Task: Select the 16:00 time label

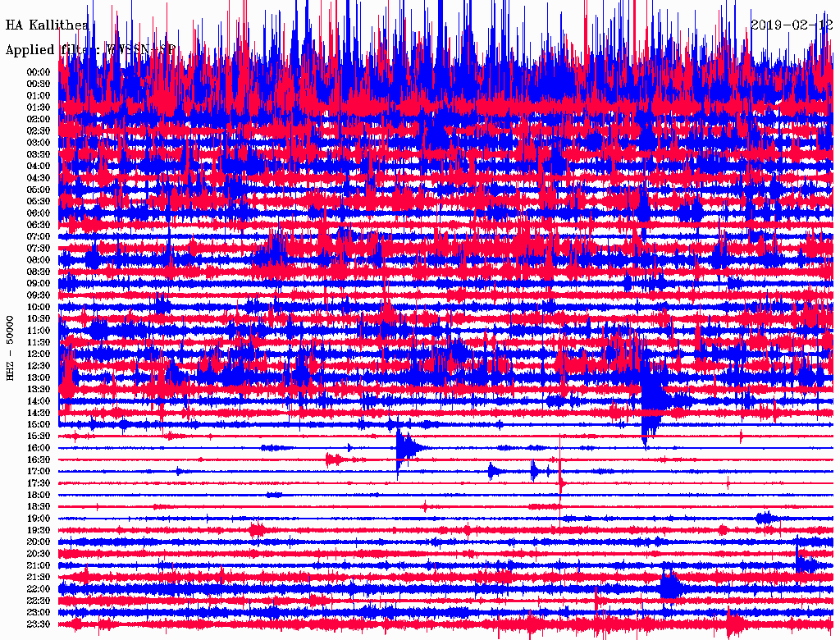Action: tap(38, 448)
